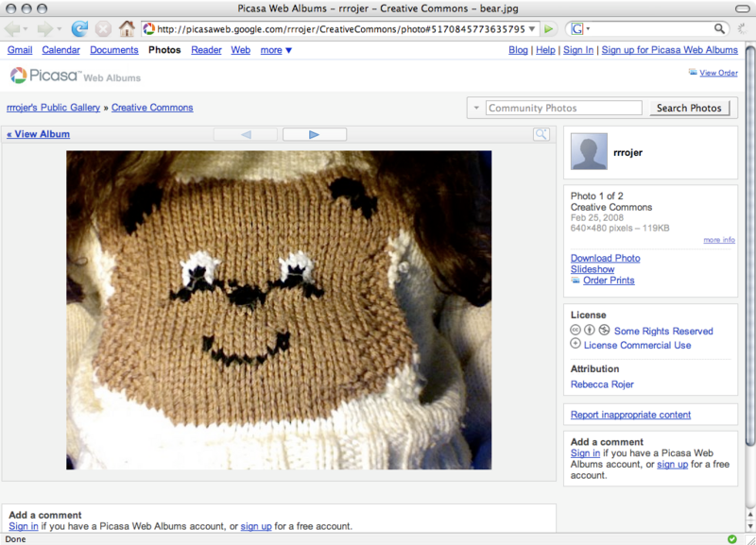Viewport: 756px width, 545px height.
Task: Click the Creative Commons CC license icon
Action: click(x=576, y=330)
